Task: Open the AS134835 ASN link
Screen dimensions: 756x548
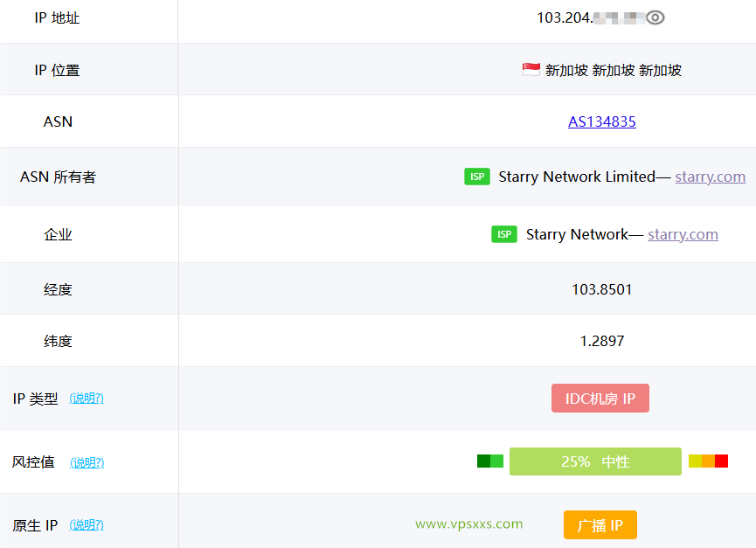Action: coord(601,121)
